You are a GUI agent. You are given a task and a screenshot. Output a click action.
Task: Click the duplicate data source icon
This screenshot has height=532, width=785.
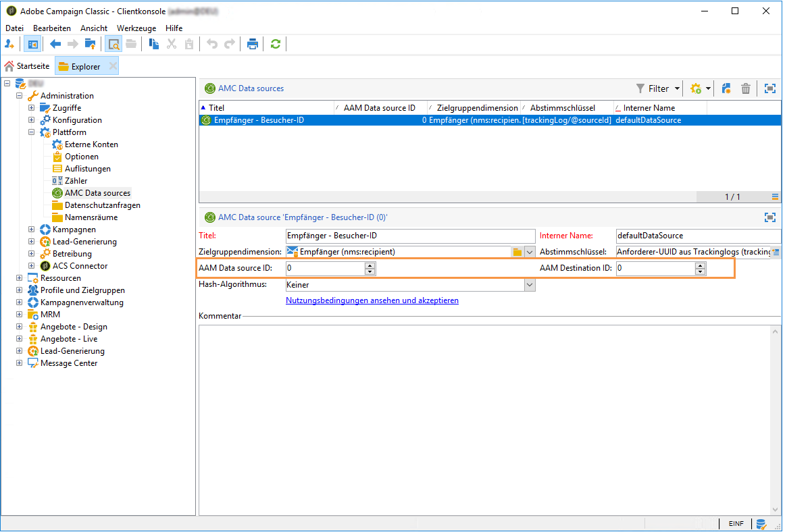coord(726,88)
